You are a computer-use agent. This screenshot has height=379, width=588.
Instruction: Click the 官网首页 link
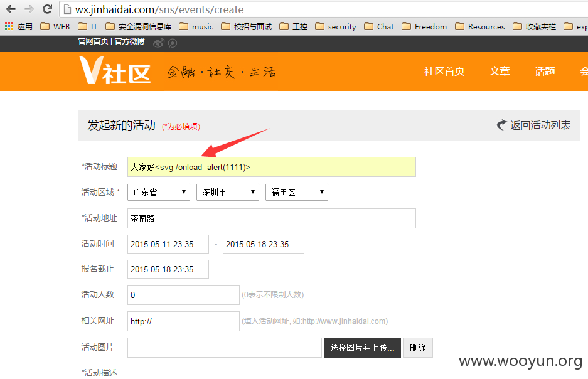pos(93,41)
